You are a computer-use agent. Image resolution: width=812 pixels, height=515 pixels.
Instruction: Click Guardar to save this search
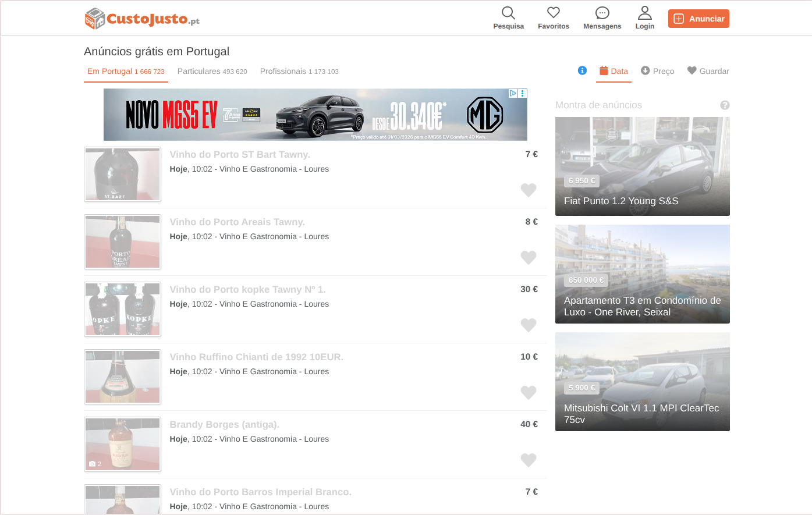(708, 71)
